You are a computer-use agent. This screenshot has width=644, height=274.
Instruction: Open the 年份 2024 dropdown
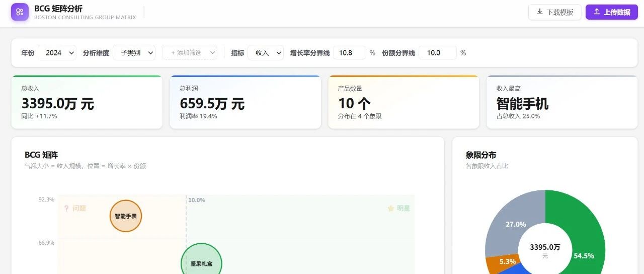57,52
